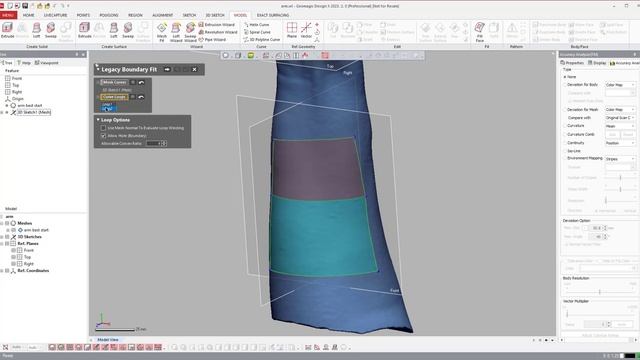The image size is (640, 360).
Task: Open the Help tab in left panel
Action: 24,63
